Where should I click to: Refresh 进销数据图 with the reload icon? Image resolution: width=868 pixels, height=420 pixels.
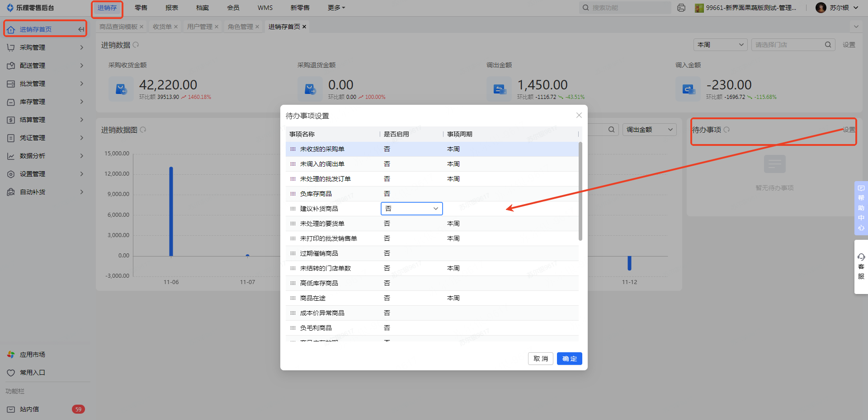click(x=143, y=130)
